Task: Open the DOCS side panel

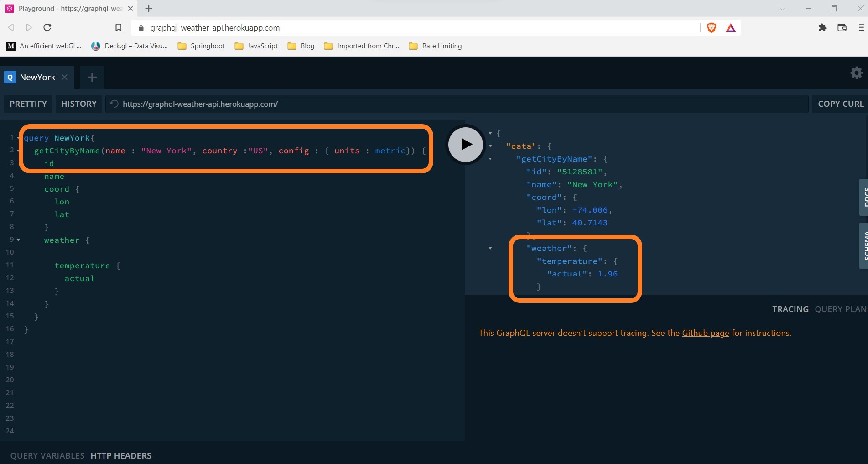Action: click(863, 198)
